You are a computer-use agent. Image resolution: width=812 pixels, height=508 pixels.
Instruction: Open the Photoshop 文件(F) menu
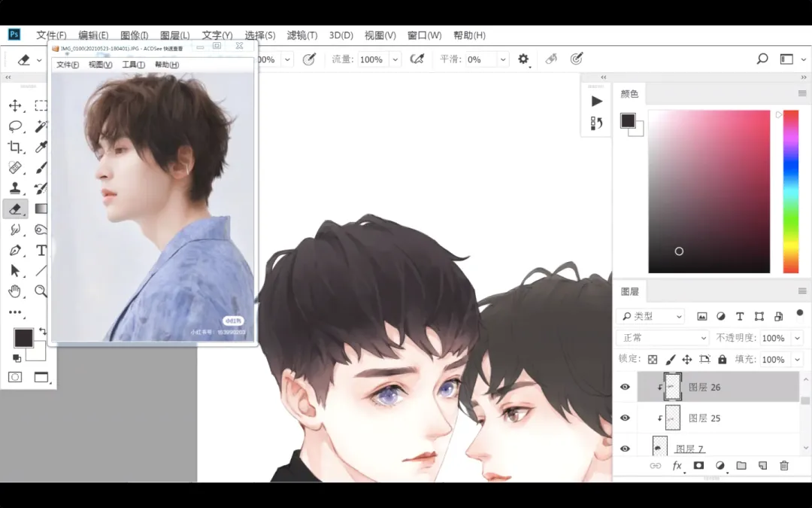pos(51,35)
